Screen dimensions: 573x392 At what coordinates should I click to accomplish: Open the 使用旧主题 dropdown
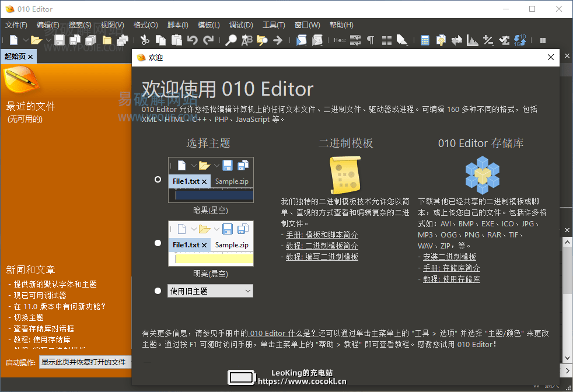(x=210, y=291)
